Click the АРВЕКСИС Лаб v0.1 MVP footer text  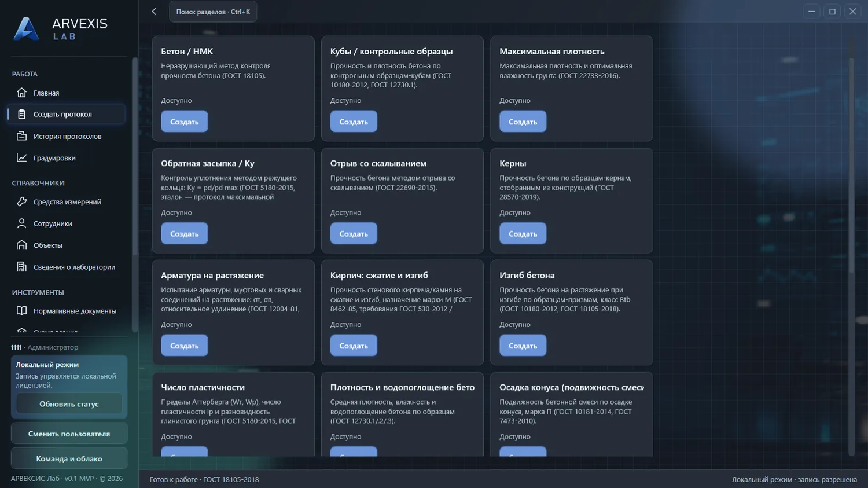tap(67, 479)
